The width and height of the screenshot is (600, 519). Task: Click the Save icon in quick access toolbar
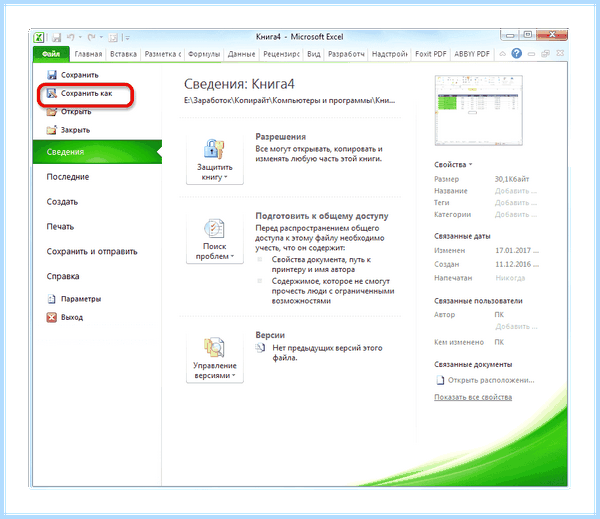click(57, 38)
